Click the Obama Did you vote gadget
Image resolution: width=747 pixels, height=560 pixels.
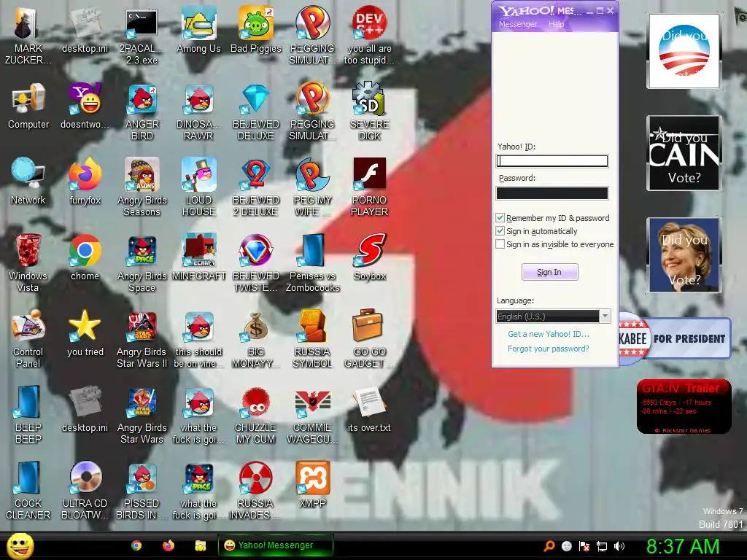(684, 51)
